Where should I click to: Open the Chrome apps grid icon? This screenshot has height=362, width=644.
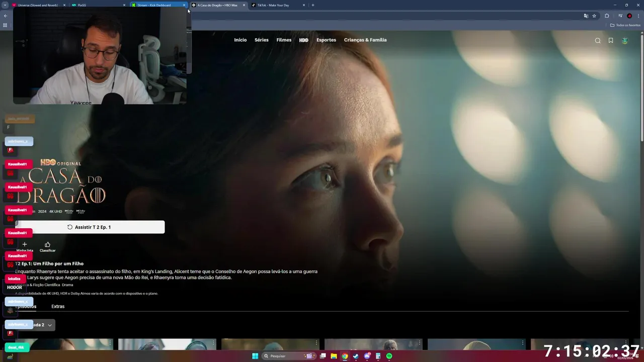[5, 25]
